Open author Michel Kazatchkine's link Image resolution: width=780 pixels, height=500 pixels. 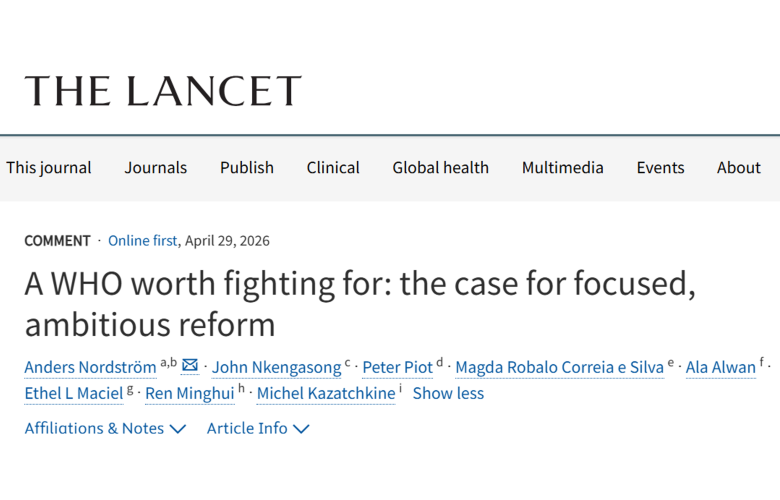click(x=326, y=394)
